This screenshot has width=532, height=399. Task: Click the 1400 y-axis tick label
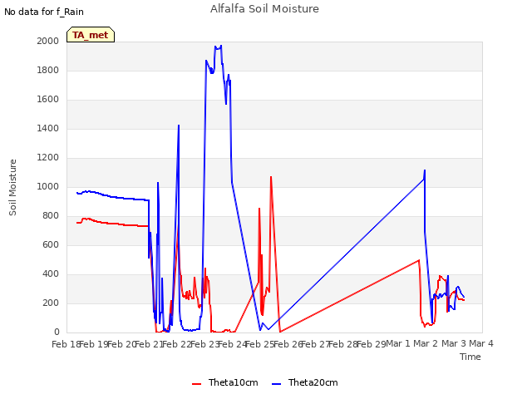pos(48,128)
